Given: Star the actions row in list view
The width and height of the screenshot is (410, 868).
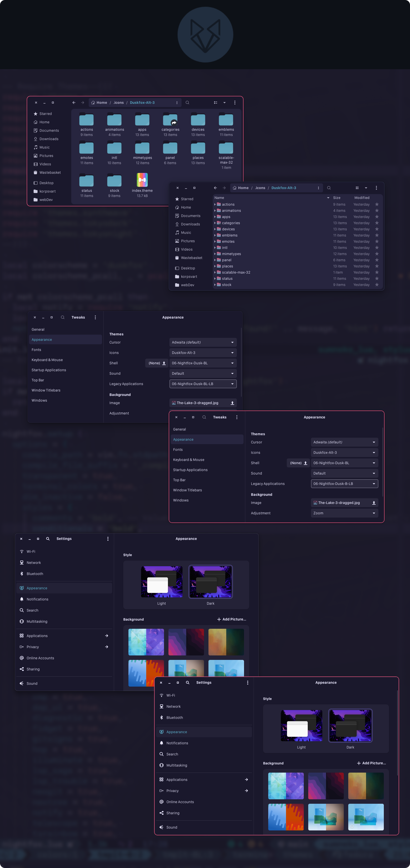Looking at the screenshot, I should pos(377,205).
